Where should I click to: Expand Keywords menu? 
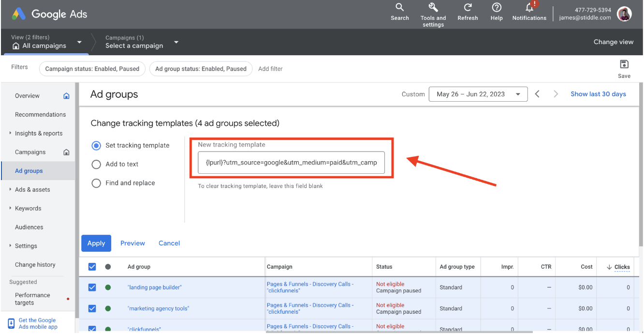[x=10, y=208]
